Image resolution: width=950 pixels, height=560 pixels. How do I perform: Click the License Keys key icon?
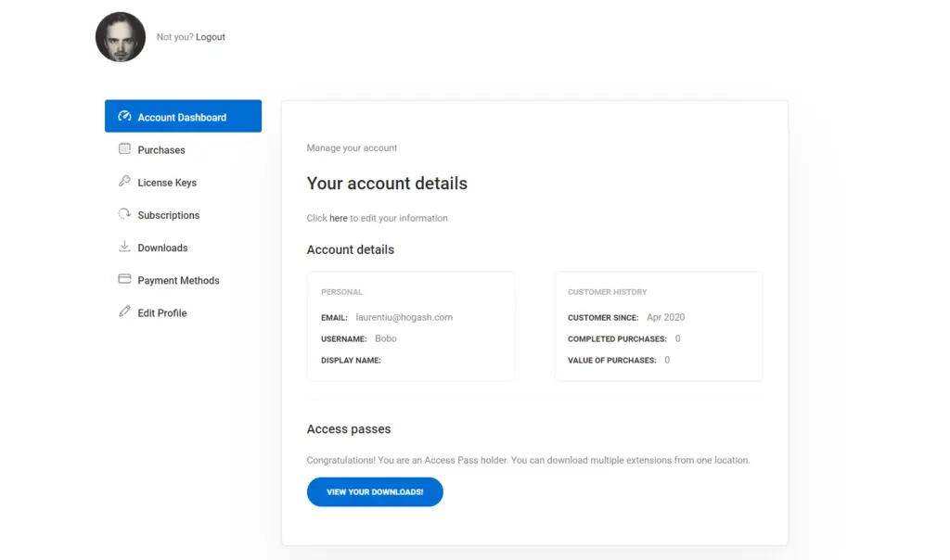coord(124,181)
